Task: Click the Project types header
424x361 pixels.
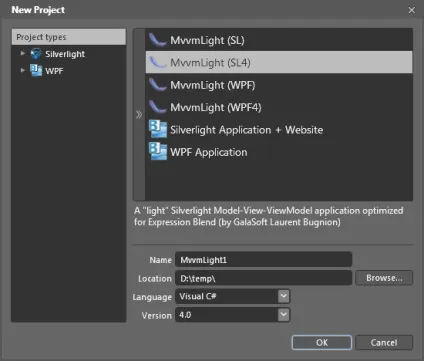Action: (69, 37)
